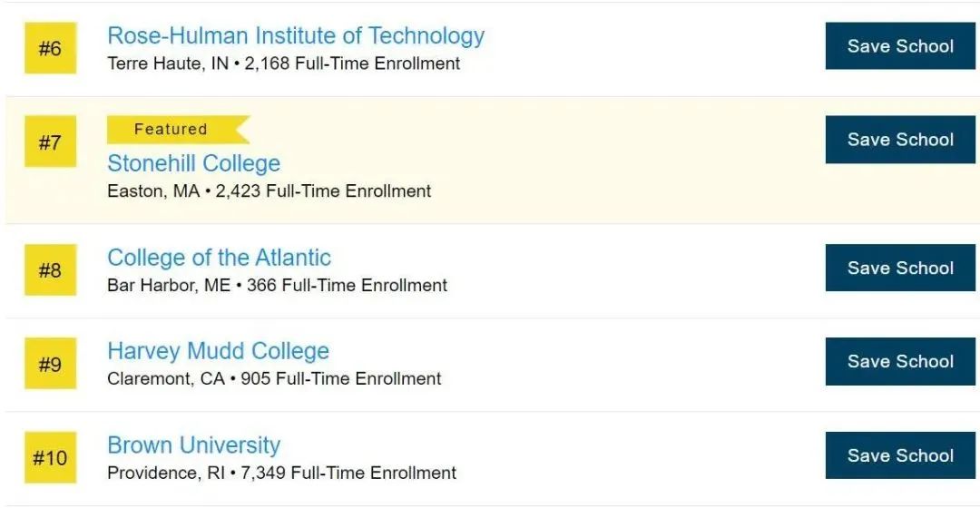Save Stonehill College to your list

900,140
